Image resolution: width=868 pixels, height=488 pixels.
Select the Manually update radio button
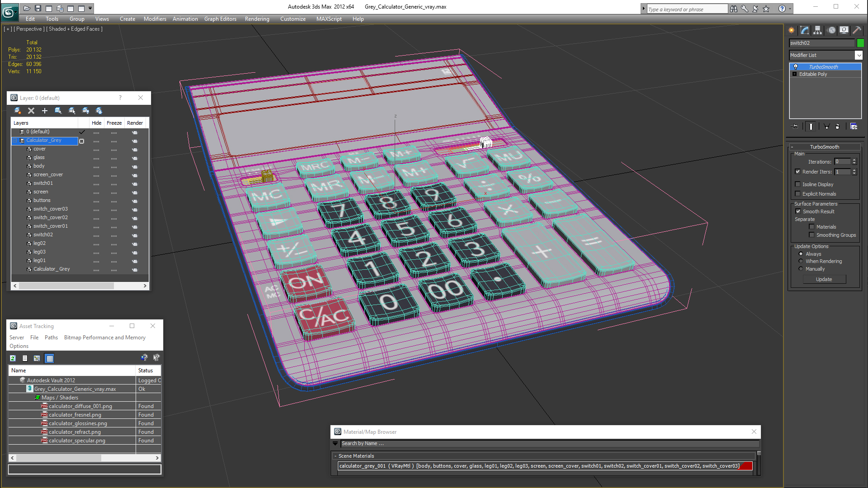click(x=801, y=269)
